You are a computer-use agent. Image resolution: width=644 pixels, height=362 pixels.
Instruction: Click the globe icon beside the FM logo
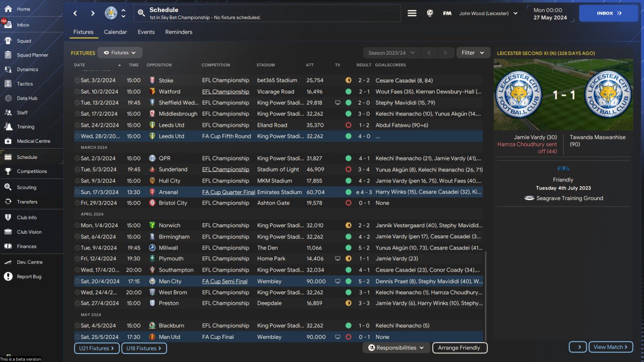[x=430, y=14]
